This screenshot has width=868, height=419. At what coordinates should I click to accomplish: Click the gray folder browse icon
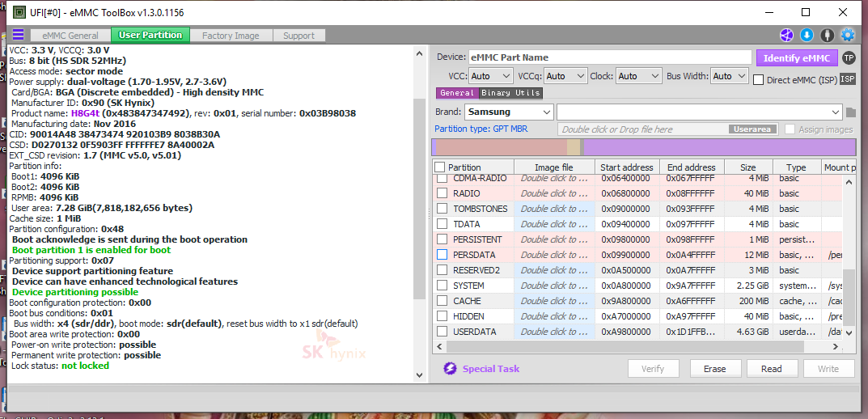coord(851,112)
